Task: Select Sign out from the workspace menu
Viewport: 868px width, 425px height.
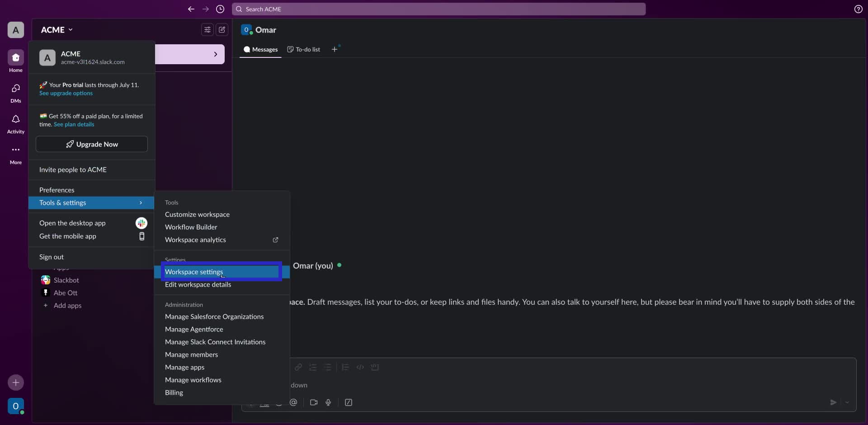Action: 51,257
